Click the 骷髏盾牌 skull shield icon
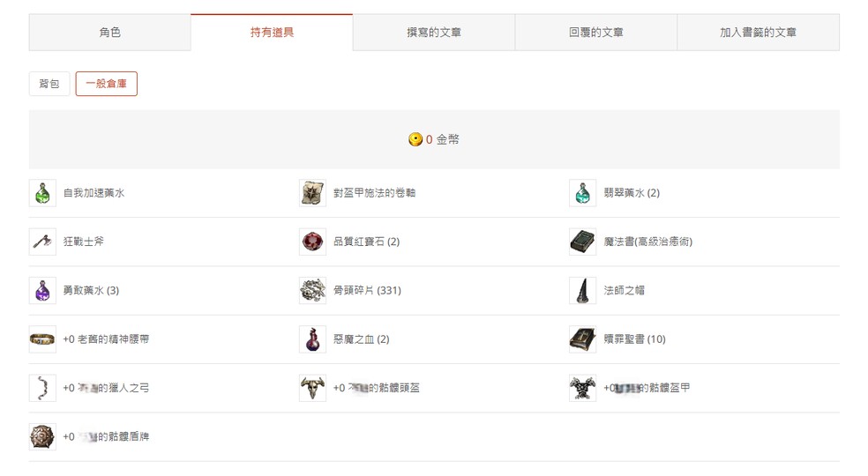Screen dimensions: 868x476 (42, 436)
